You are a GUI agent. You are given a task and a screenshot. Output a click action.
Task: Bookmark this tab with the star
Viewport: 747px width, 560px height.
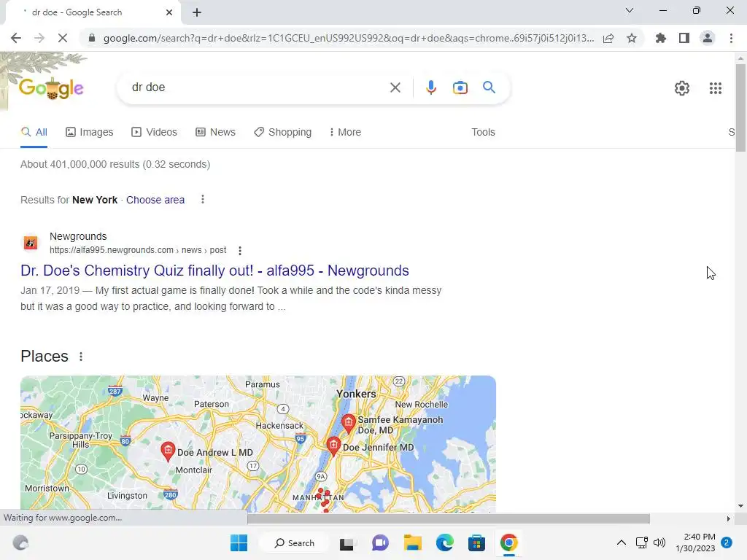pyautogui.click(x=632, y=38)
